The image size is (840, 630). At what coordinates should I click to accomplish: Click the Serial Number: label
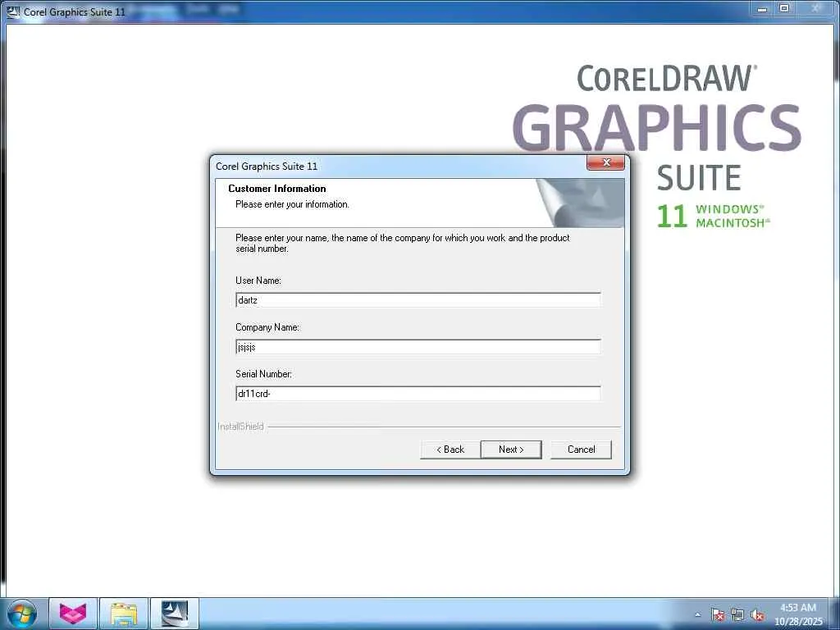tap(263, 374)
